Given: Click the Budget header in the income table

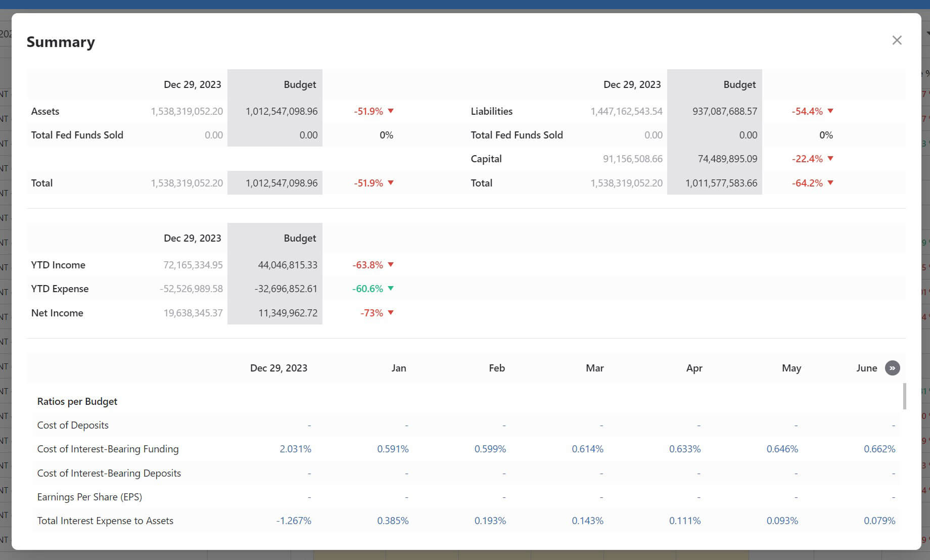Looking at the screenshot, I should [300, 238].
